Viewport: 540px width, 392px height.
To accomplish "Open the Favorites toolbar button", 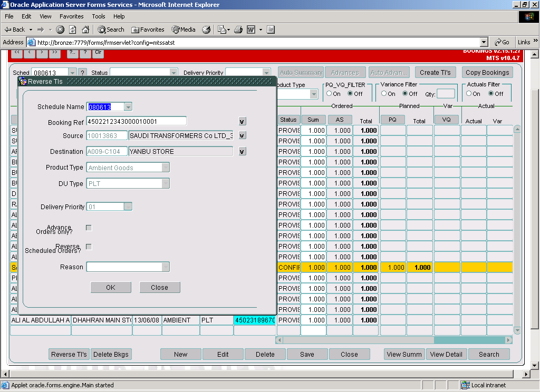I will tap(148, 30).
